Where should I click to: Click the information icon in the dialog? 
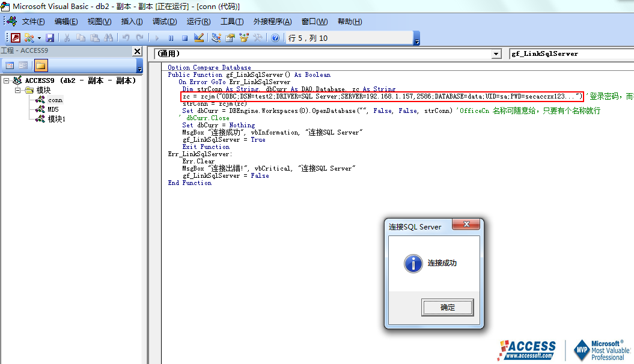click(413, 264)
